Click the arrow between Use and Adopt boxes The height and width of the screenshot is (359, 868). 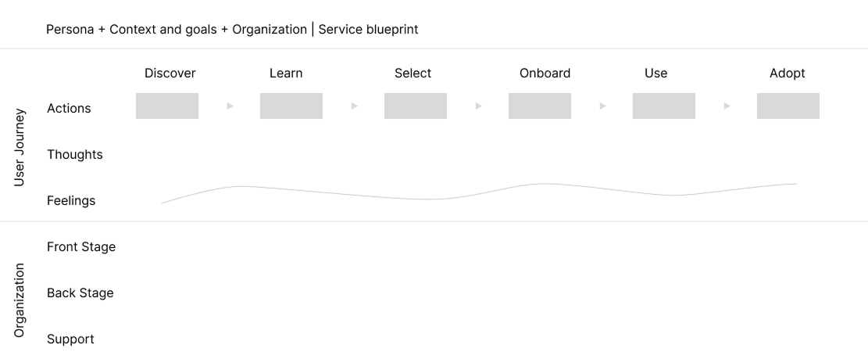point(727,106)
